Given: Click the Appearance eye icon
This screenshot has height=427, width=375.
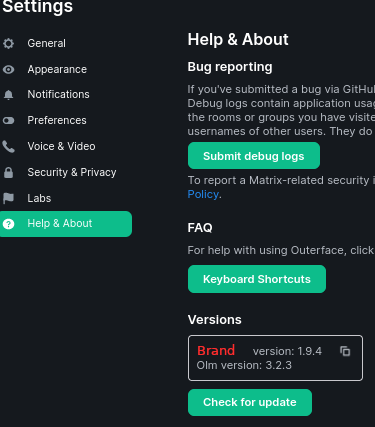Looking at the screenshot, I should point(8,69).
